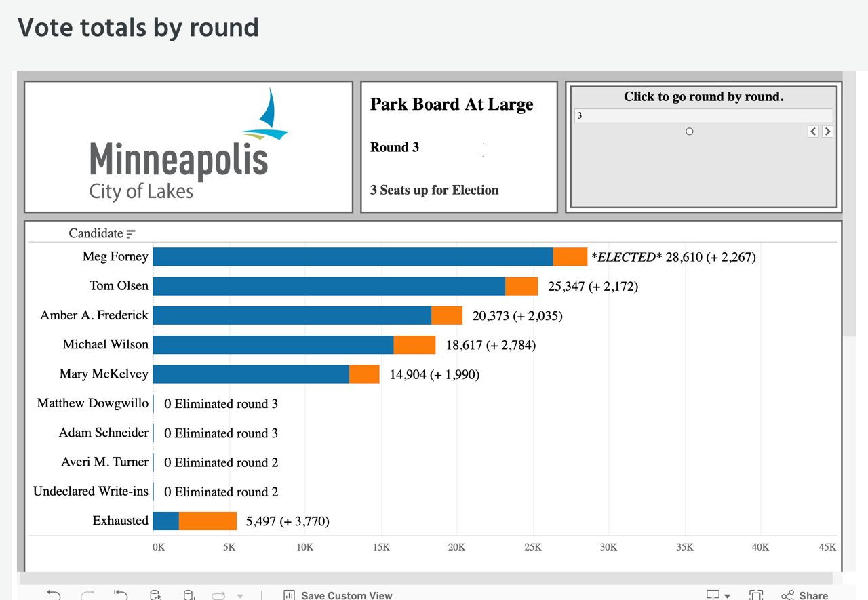The image size is (868, 600).
Task: Click Averi M. Turner's "0 Eliminated round 2"
Action: [221, 463]
